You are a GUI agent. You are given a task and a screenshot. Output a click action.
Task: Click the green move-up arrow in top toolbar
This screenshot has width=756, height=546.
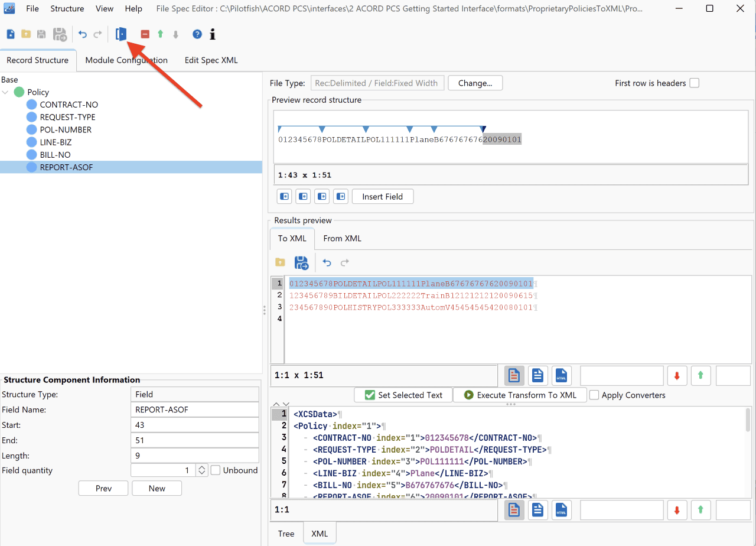160,34
